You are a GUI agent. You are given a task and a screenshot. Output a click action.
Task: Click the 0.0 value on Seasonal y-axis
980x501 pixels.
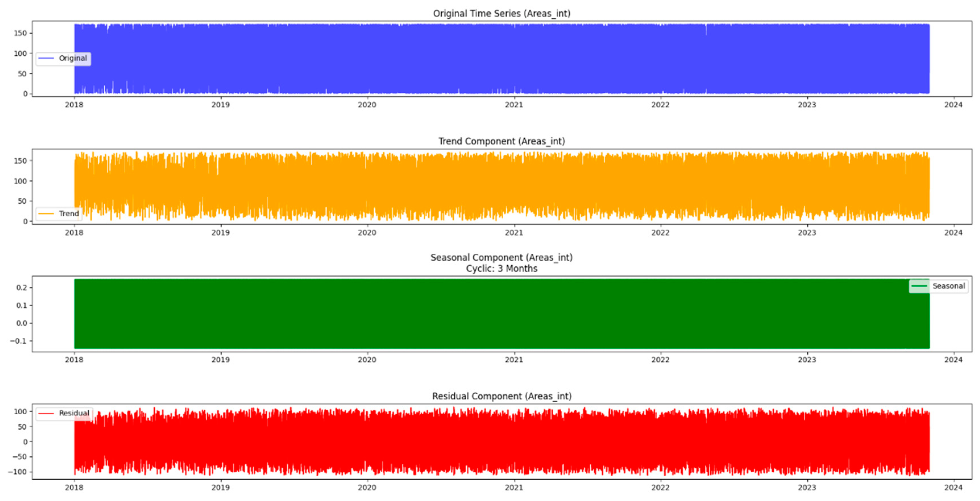pyautogui.click(x=21, y=323)
